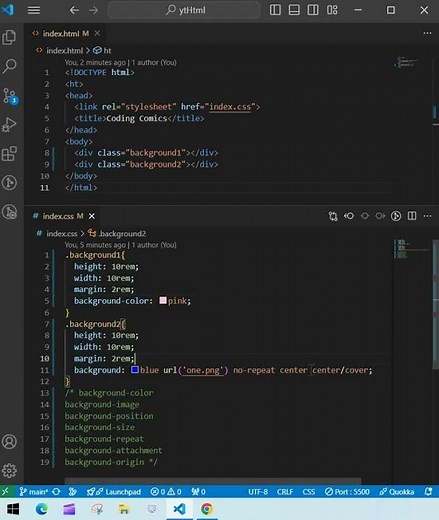Open the Extensions view

pos(9,153)
